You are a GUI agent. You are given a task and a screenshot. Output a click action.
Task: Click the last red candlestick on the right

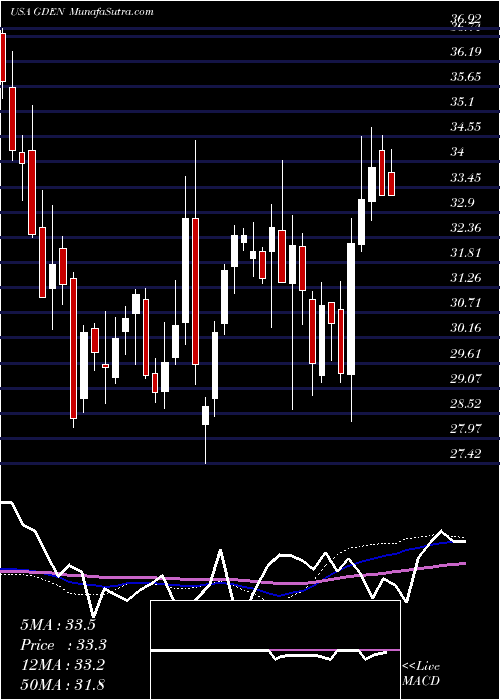tap(392, 184)
